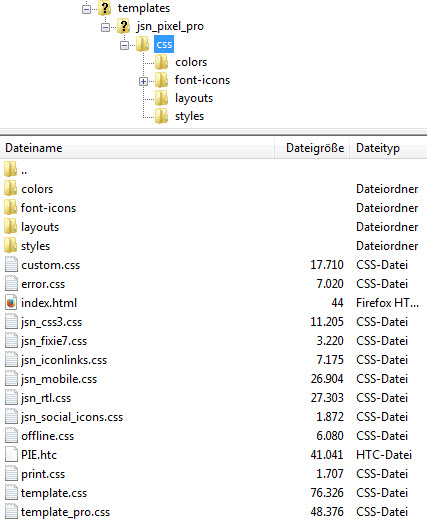Viewport: 427px width, 524px height.
Task: Click file icon of custom.css
Action: (x=11, y=265)
